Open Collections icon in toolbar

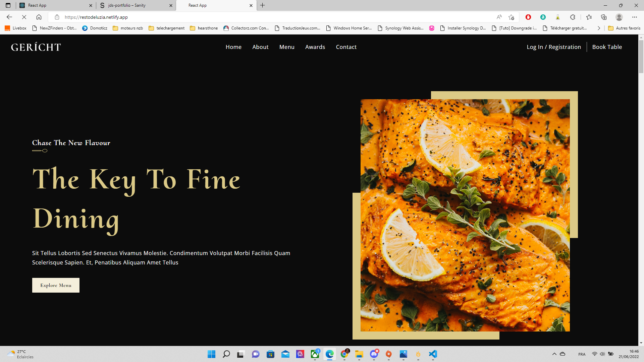click(604, 17)
